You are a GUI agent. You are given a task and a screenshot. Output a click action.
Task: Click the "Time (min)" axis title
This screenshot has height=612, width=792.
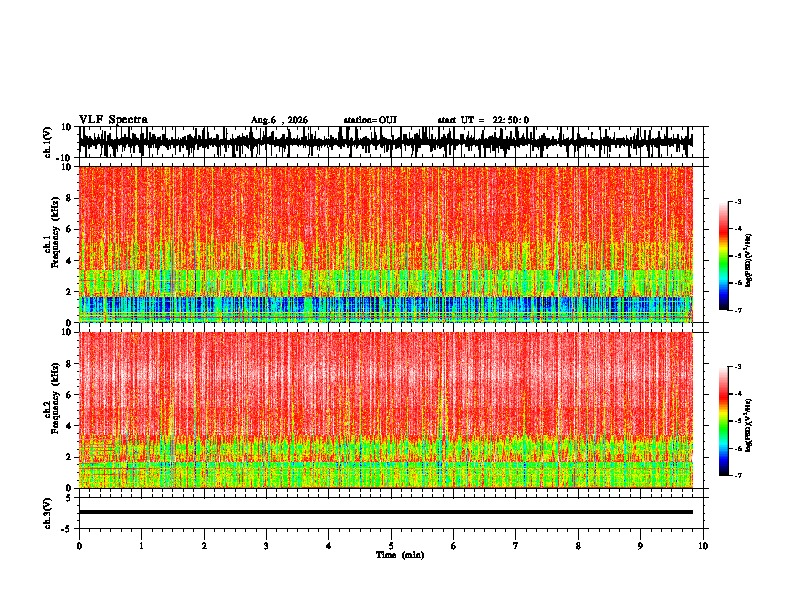[x=400, y=555]
